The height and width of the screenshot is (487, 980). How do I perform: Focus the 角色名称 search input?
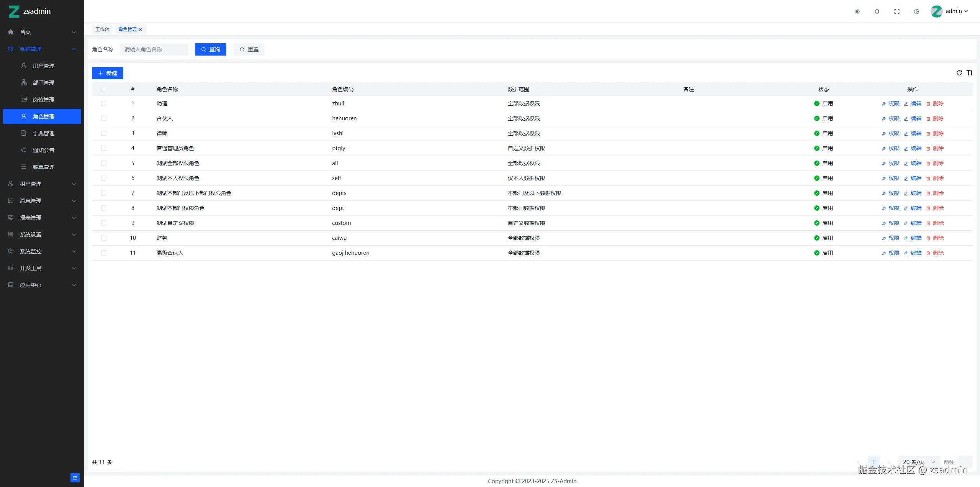[154, 49]
